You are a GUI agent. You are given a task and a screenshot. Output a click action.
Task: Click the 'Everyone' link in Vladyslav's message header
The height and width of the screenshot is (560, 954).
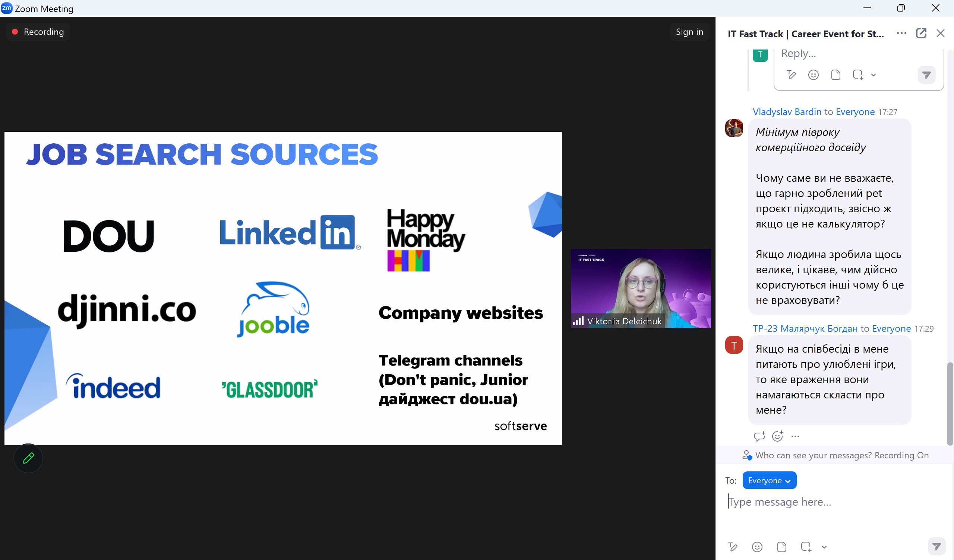coord(855,112)
